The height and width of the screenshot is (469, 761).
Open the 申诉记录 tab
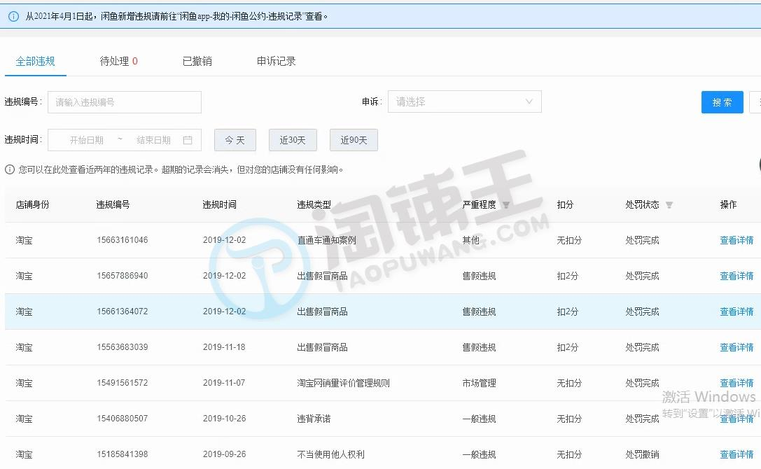[276, 61]
